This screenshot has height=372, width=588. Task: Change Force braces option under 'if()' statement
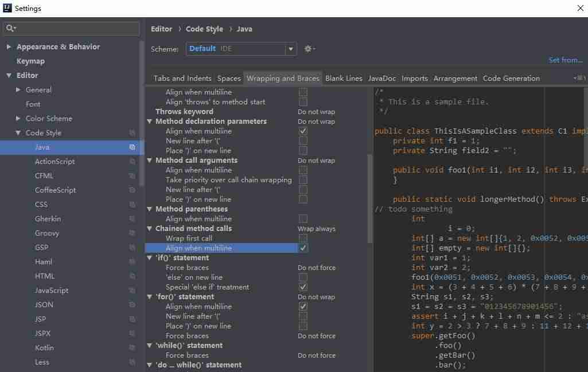(317, 268)
